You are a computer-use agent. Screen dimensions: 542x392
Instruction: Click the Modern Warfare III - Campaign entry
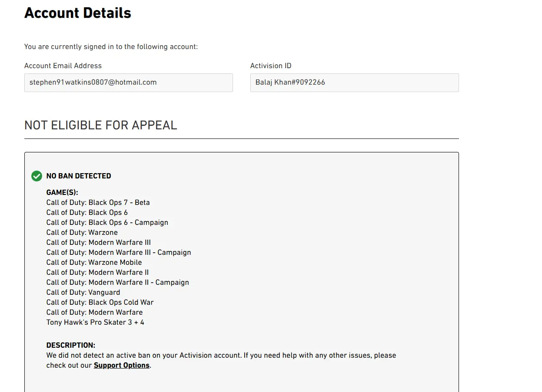[x=119, y=252]
